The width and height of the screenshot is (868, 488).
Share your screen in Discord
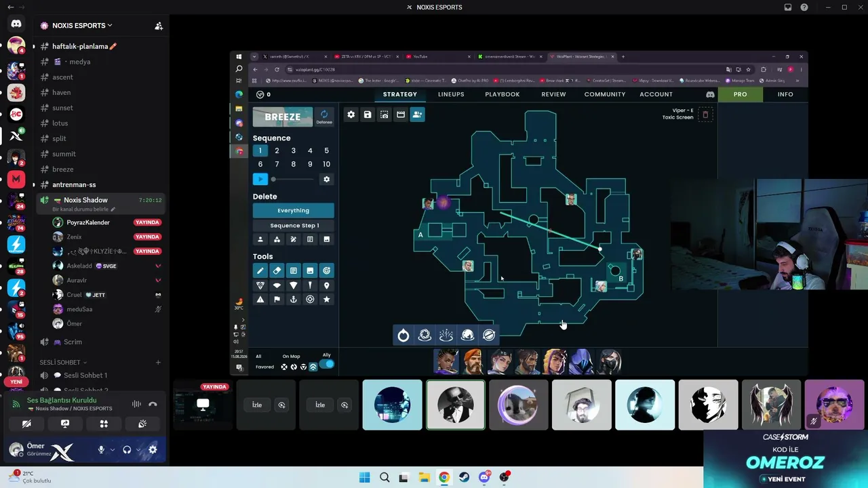click(x=65, y=424)
